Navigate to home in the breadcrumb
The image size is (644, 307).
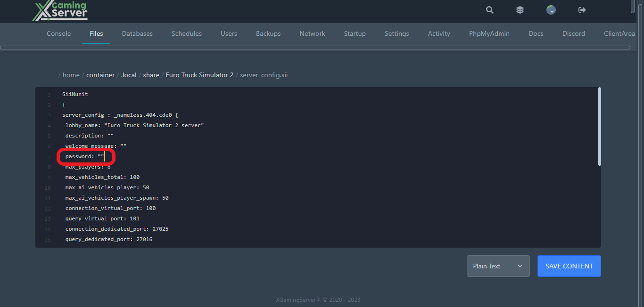71,75
